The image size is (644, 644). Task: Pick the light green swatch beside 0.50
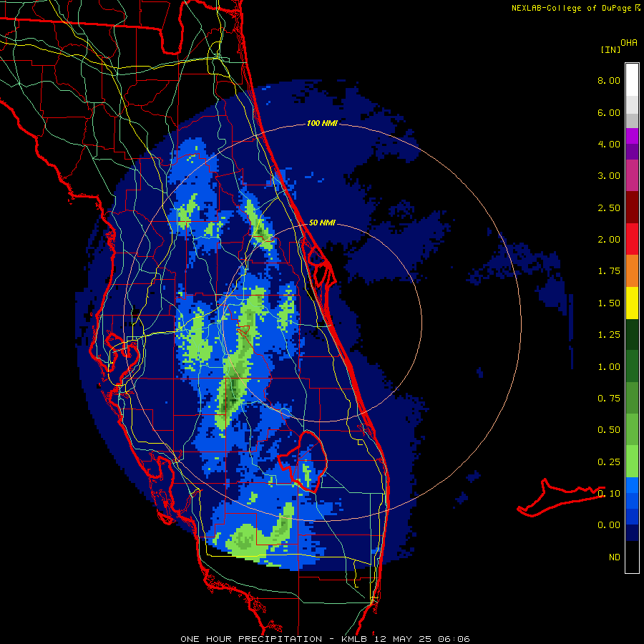click(x=632, y=429)
